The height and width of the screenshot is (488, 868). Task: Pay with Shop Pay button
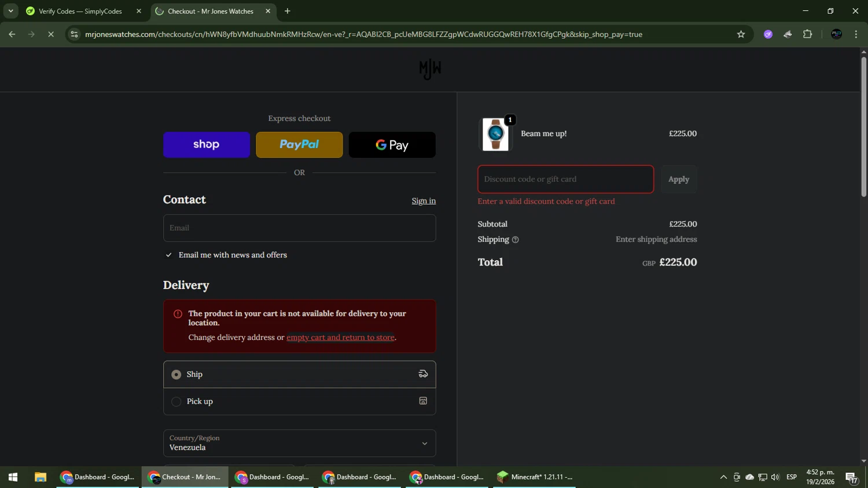pyautogui.click(x=207, y=145)
